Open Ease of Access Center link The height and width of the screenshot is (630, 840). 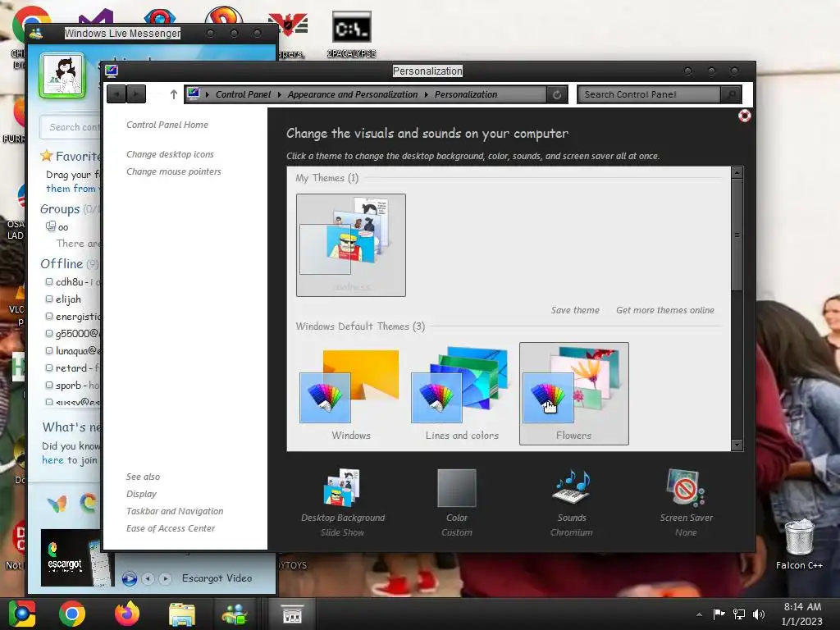(x=171, y=528)
